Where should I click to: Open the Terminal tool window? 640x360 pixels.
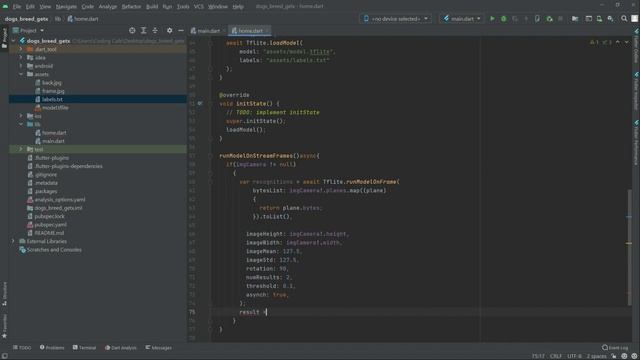84,348
